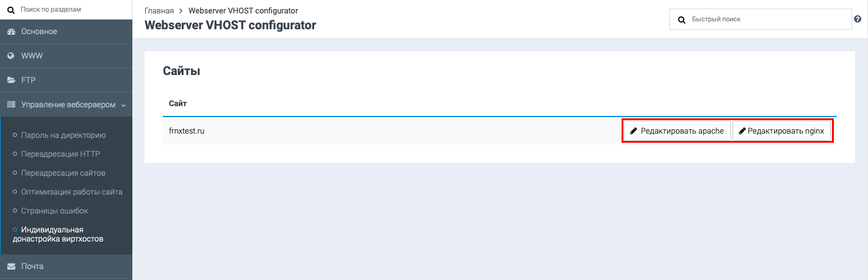Click the globe icon beside WWW
The image size is (868, 280).
[11, 56]
